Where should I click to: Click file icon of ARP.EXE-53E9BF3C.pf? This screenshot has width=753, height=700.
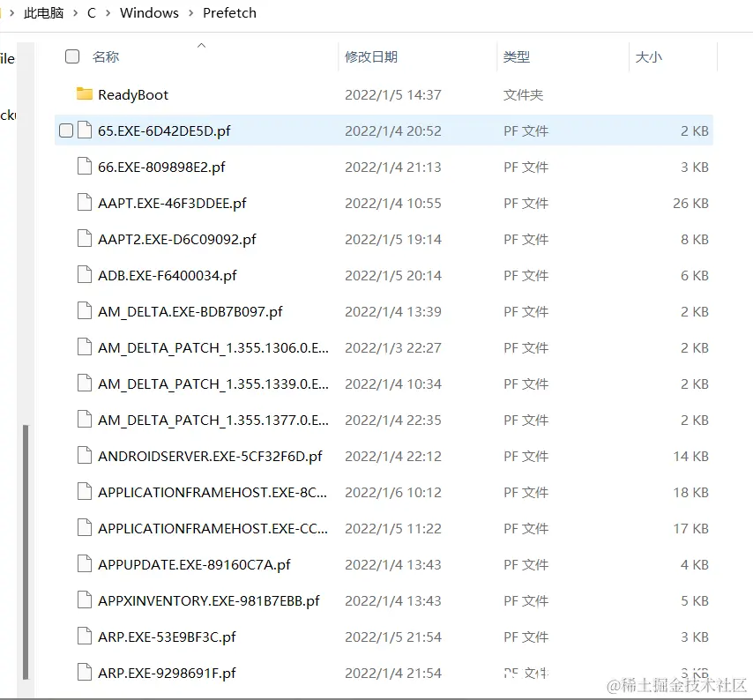coord(85,637)
